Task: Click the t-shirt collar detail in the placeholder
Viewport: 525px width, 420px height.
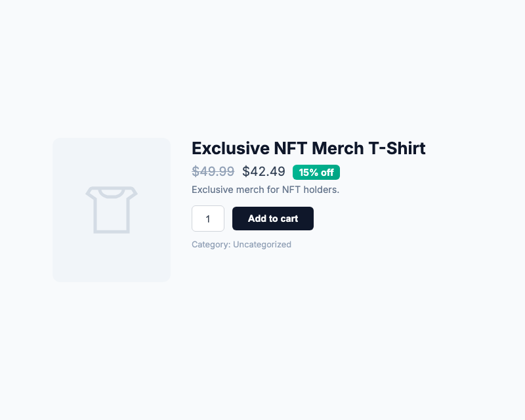Action: pyautogui.click(x=112, y=194)
